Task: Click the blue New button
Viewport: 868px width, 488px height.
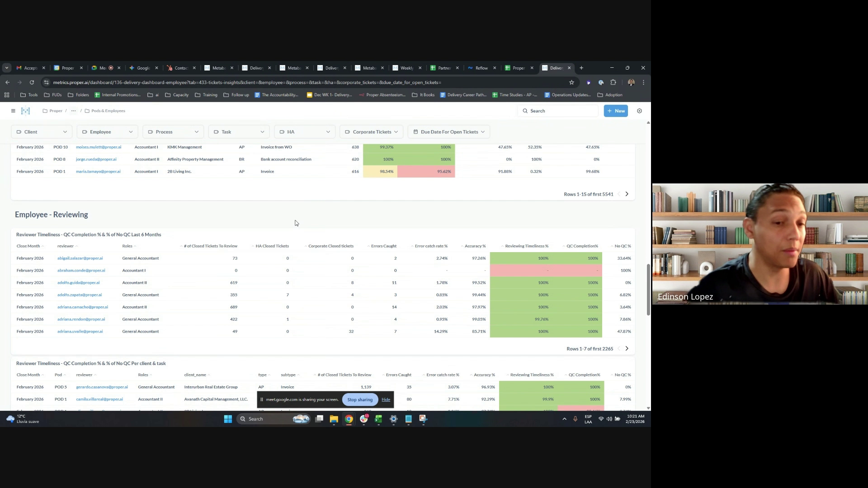Action: coord(616,111)
